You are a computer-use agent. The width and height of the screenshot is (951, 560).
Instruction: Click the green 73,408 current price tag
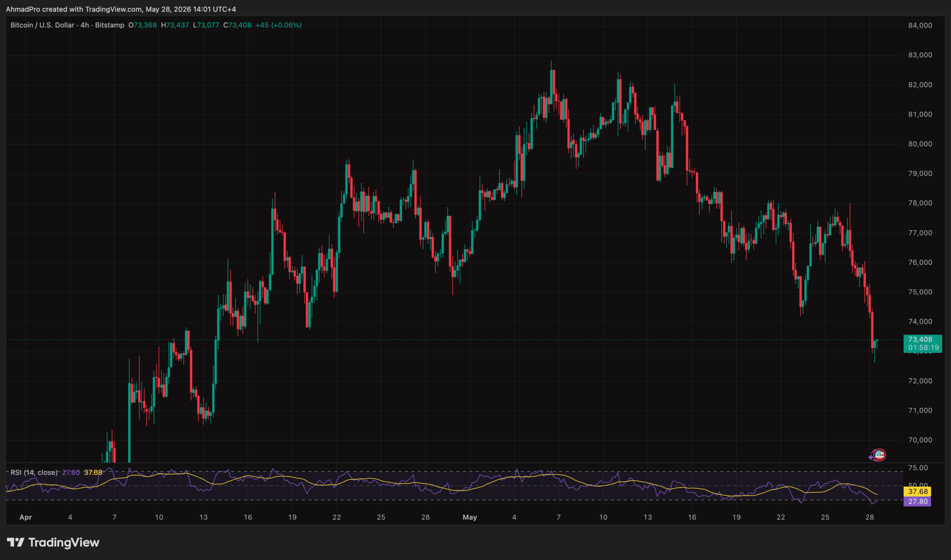[920, 339]
